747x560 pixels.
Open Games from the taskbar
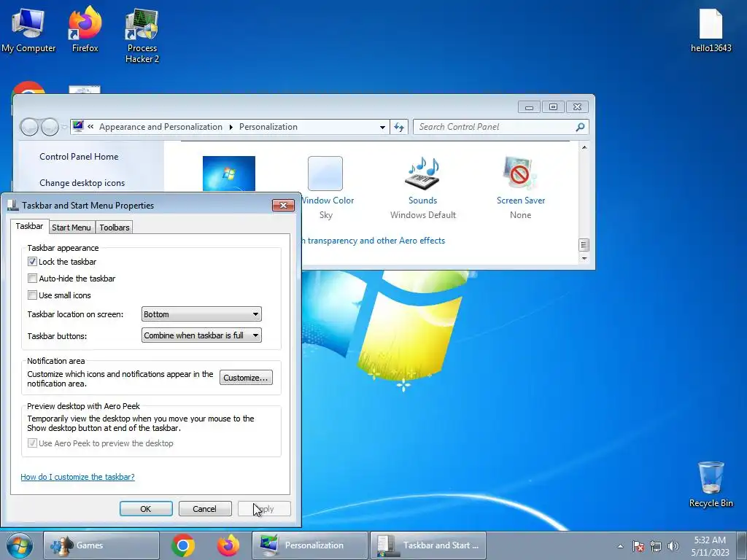tap(101, 545)
